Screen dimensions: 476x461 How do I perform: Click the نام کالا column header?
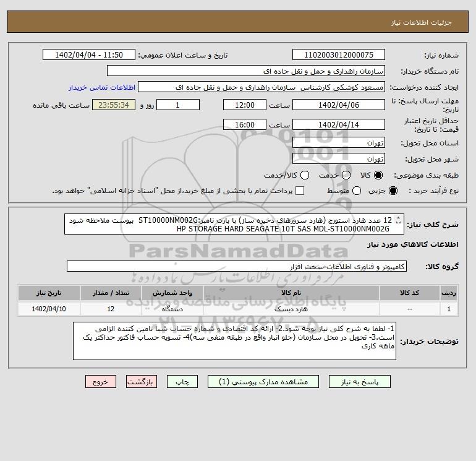pos(291,293)
